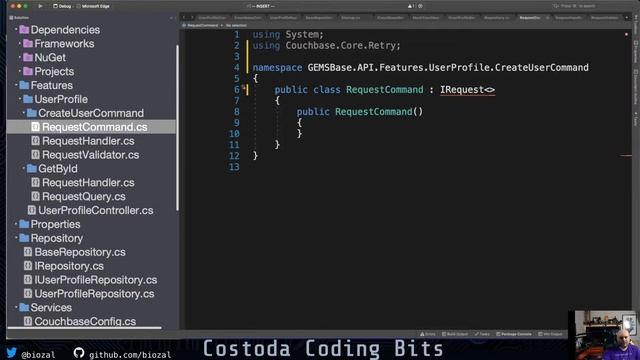Click the RequestCommand() constructor on line 8
The image size is (640, 360).
(x=379, y=111)
